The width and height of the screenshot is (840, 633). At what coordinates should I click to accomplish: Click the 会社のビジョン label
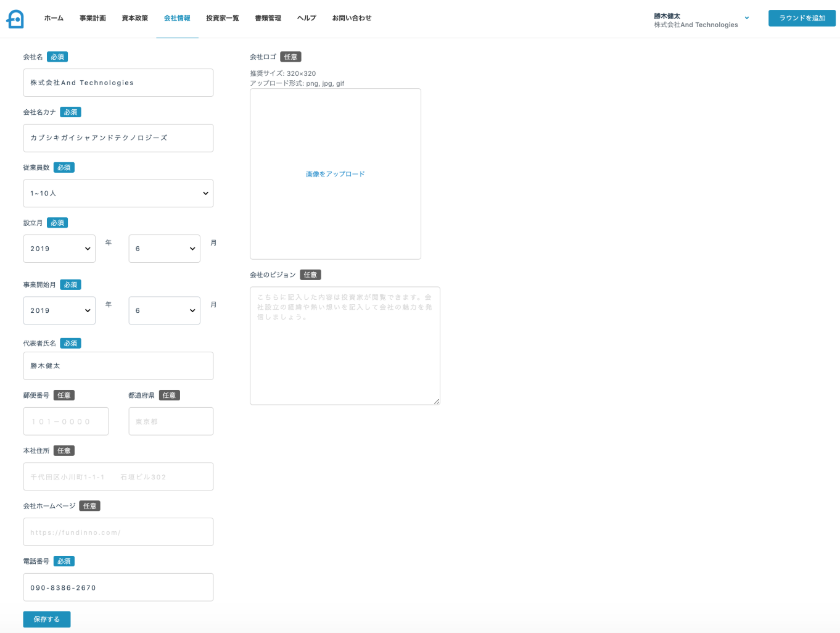click(273, 275)
